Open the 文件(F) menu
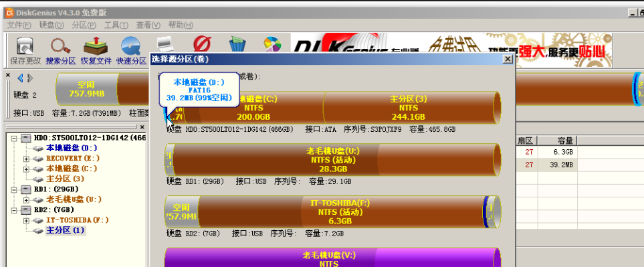 [x=19, y=25]
